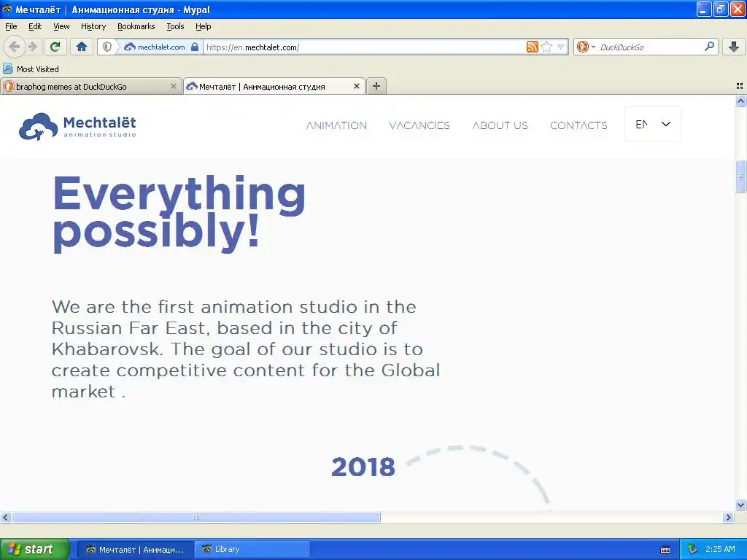The width and height of the screenshot is (747, 560).
Task: Open the VACANCIES nav link
Action: pos(419,125)
